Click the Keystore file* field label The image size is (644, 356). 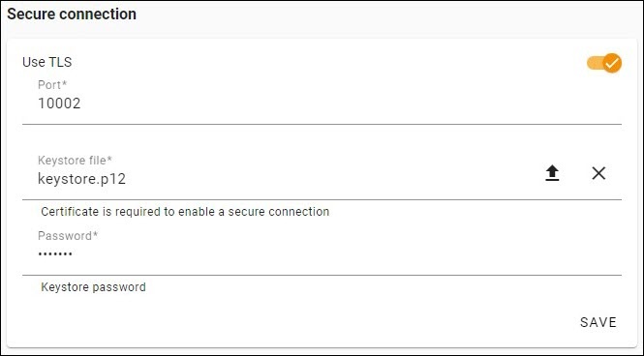pyautogui.click(x=75, y=161)
